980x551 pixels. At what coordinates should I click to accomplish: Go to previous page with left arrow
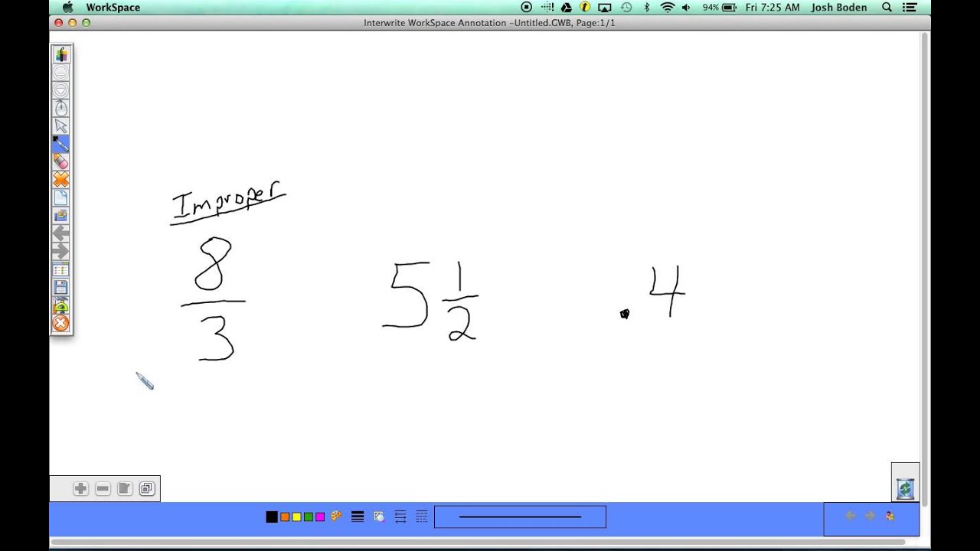coord(61,233)
